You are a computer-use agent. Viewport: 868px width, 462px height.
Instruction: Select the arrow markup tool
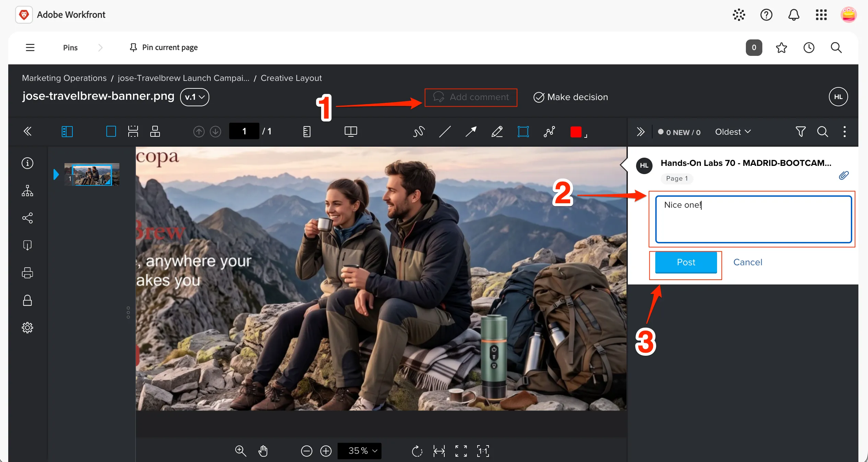point(471,132)
